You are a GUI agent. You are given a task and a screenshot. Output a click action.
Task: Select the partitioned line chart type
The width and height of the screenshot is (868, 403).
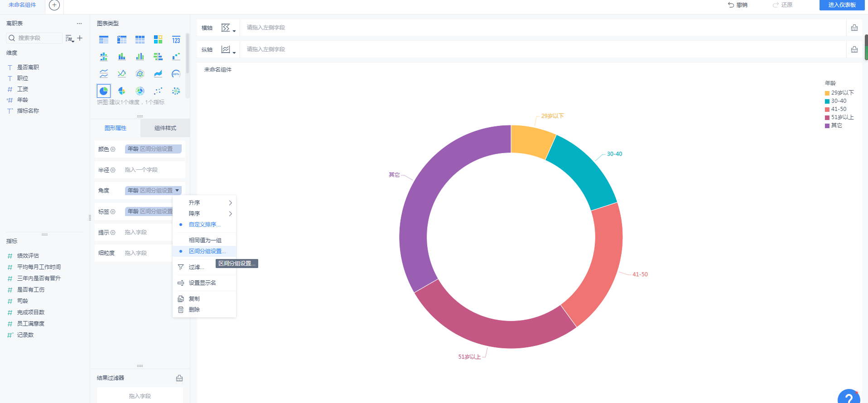pos(104,74)
